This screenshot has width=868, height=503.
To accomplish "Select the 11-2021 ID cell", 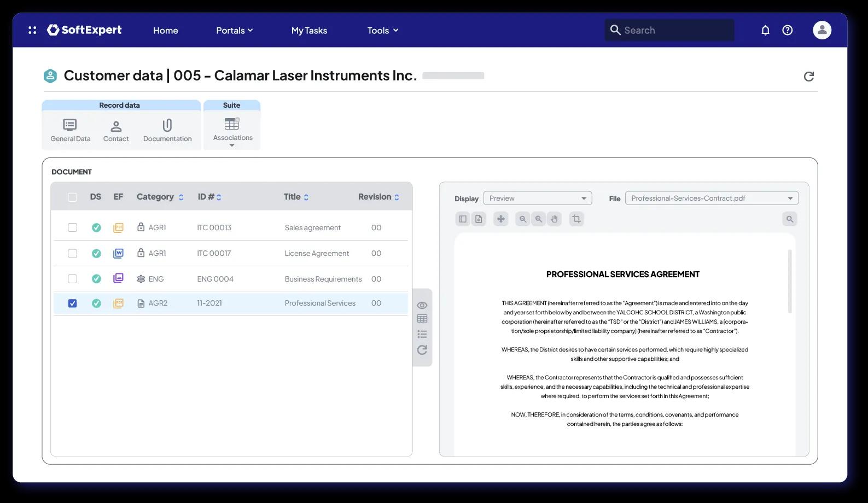I will [209, 303].
